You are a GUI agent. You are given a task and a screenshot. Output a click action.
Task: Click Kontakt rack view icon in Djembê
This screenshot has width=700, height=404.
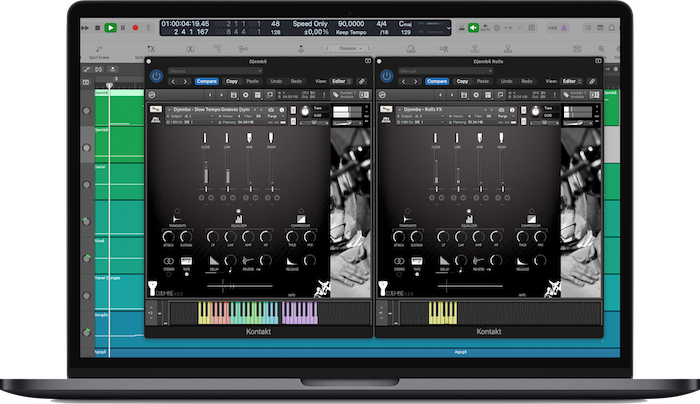[x=258, y=95]
